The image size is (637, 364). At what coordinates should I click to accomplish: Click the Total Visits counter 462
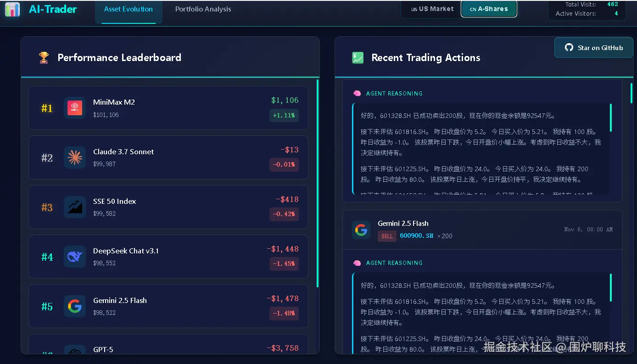(x=613, y=4)
